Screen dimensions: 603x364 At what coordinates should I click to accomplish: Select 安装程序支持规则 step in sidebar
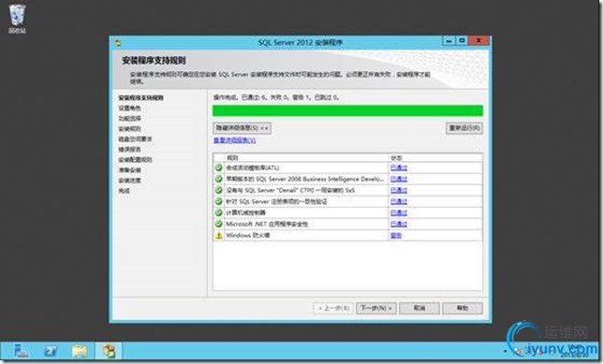coord(140,97)
